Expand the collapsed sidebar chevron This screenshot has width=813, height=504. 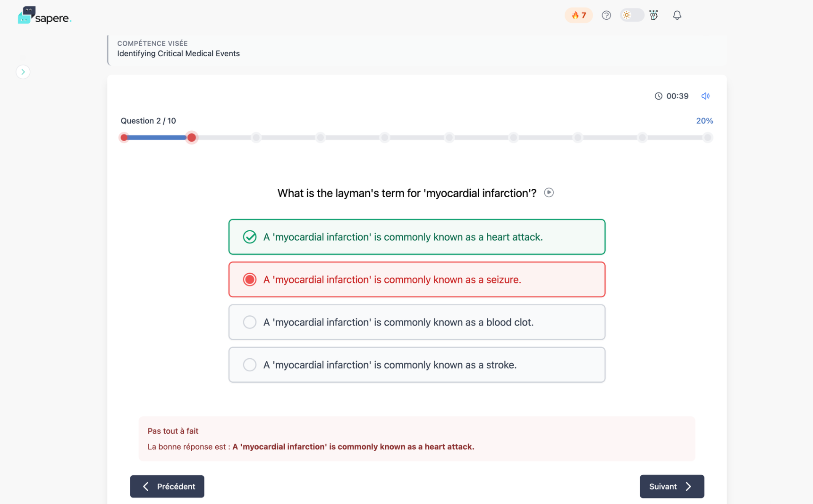click(23, 72)
